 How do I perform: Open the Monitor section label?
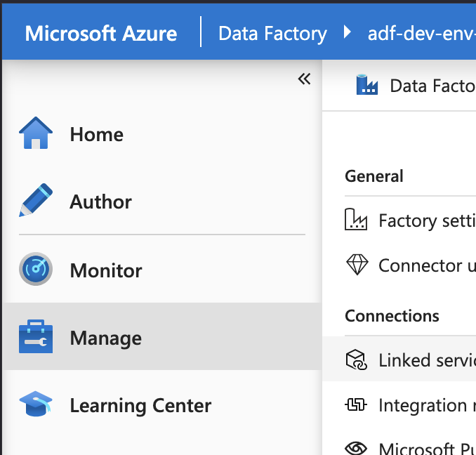(x=106, y=270)
